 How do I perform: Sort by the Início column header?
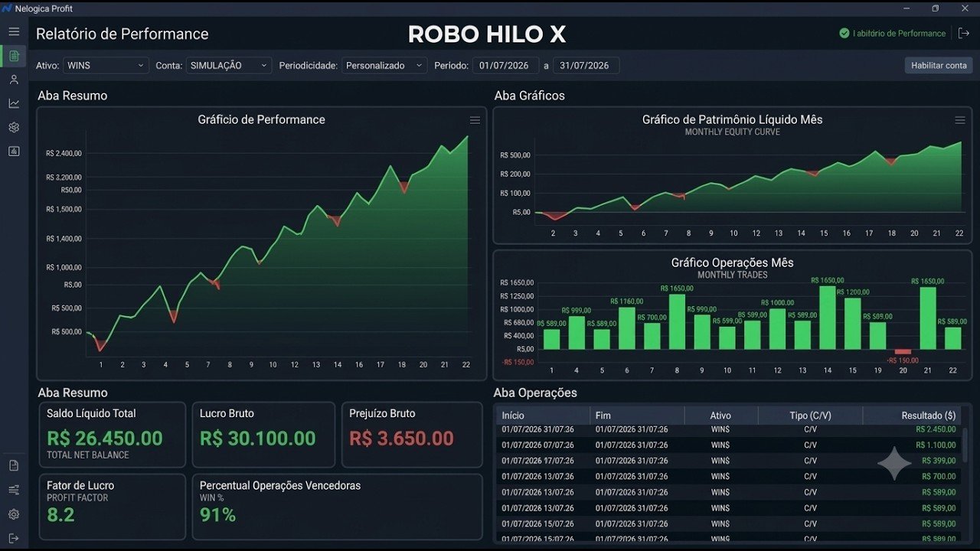pos(543,416)
